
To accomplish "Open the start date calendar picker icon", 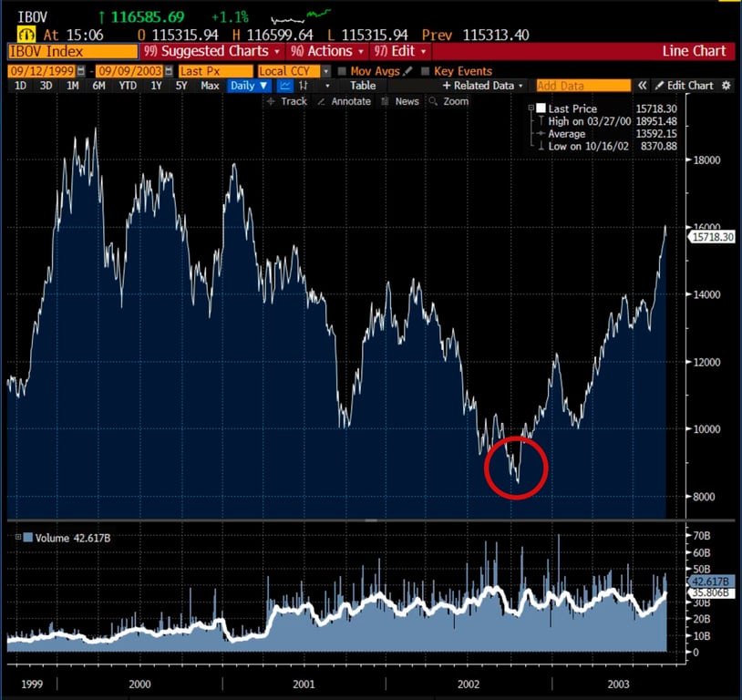I will tap(81, 71).
